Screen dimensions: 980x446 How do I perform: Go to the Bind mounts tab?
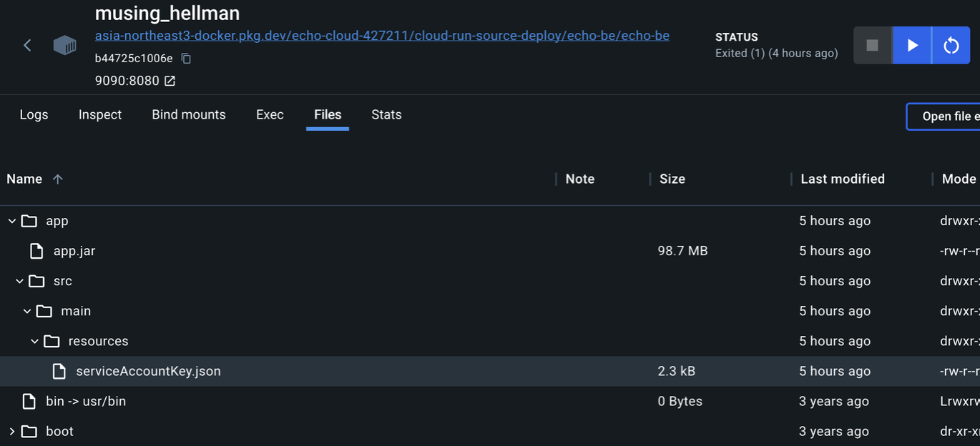coord(189,115)
